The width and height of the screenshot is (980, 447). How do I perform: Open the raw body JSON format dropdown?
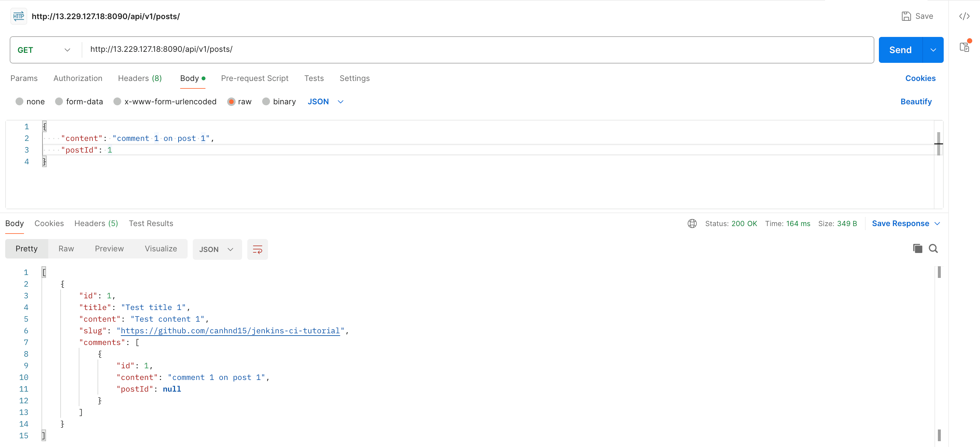(325, 101)
